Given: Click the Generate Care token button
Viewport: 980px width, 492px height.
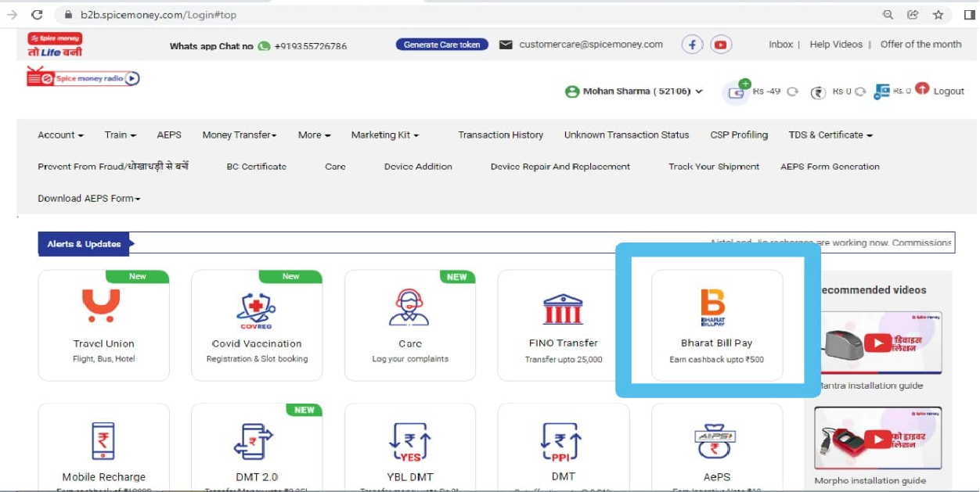Looking at the screenshot, I should (x=442, y=45).
